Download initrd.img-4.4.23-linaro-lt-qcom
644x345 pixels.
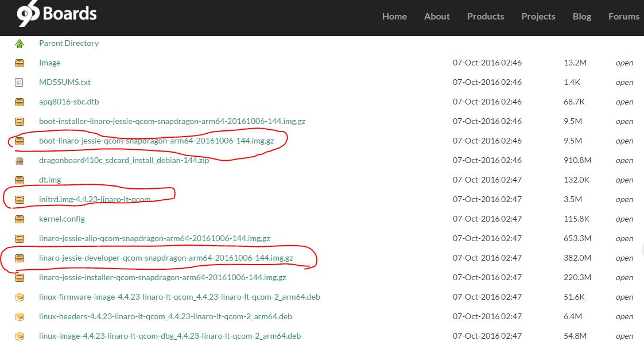tap(95, 199)
